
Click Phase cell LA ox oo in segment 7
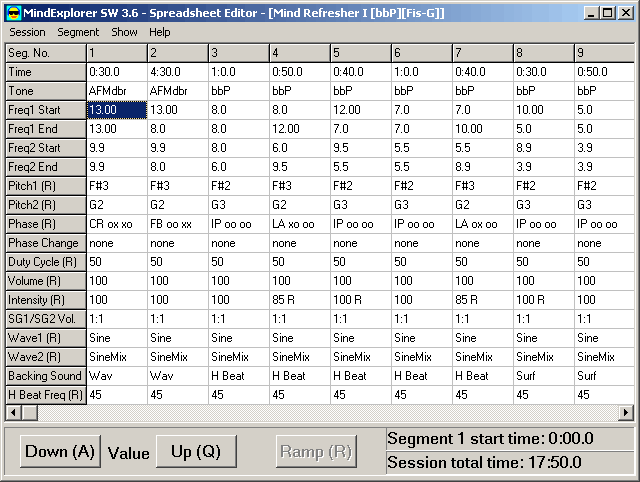482,224
